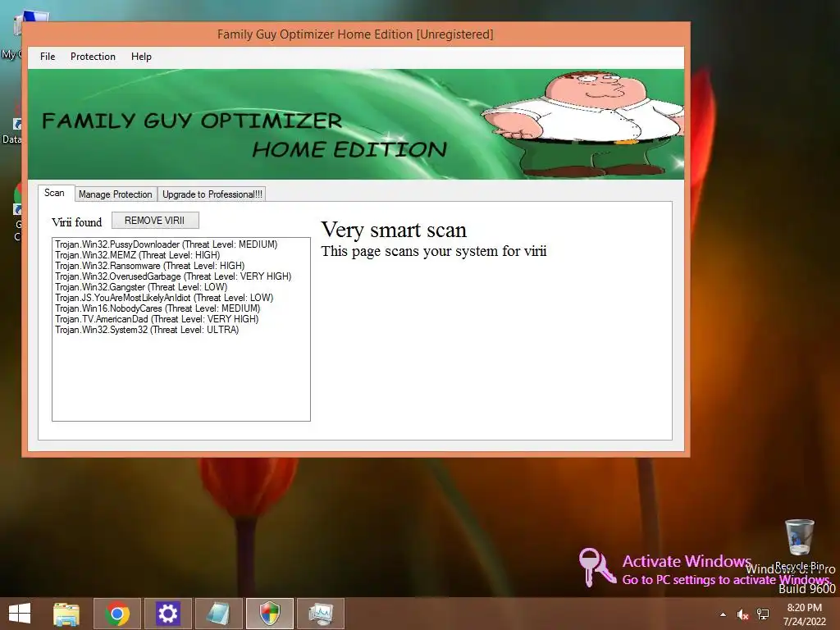Open the Protection menu
840x630 pixels.
pos(93,57)
